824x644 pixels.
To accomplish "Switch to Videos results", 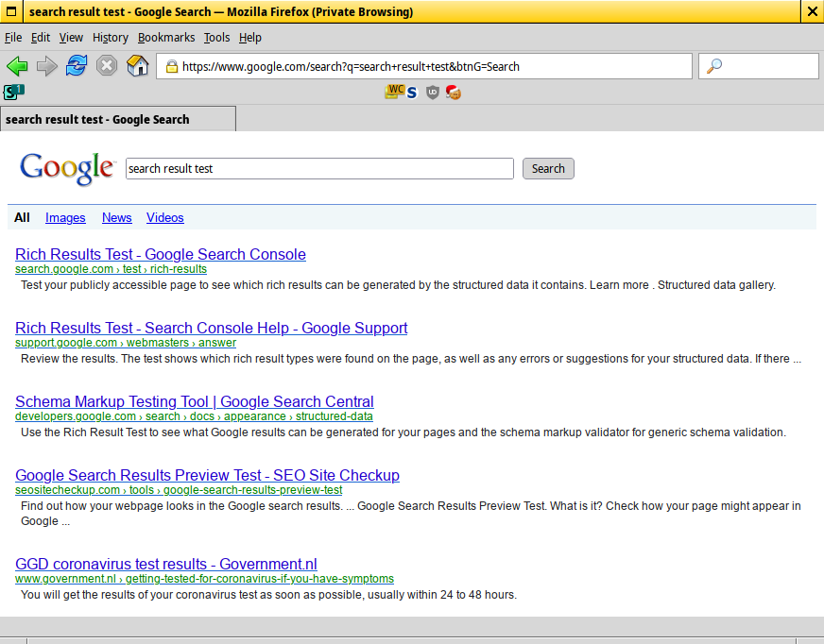I will 165,217.
